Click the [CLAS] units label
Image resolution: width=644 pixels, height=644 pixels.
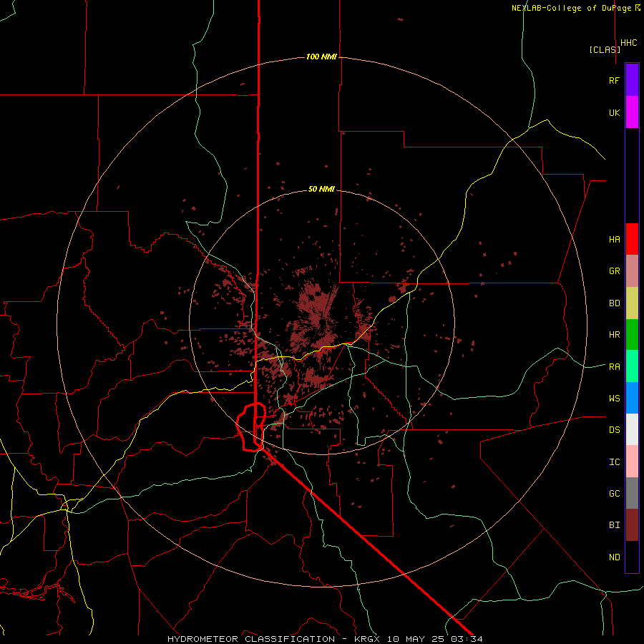pos(605,49)
